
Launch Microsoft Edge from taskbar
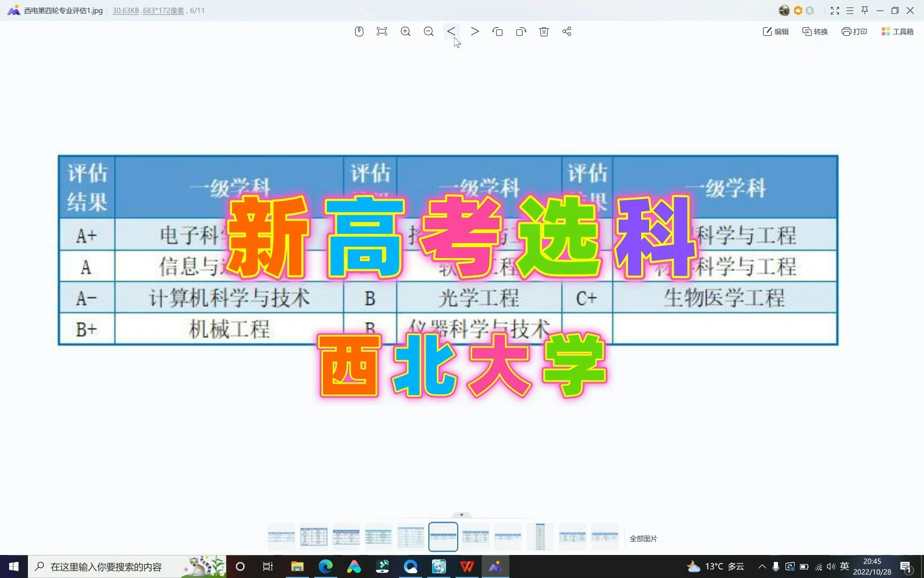pyautogui.click(x=326, y=566)
